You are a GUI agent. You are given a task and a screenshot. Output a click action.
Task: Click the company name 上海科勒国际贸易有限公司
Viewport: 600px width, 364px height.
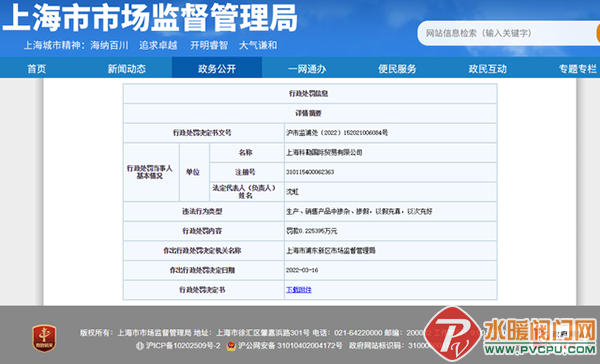(324, 152)
